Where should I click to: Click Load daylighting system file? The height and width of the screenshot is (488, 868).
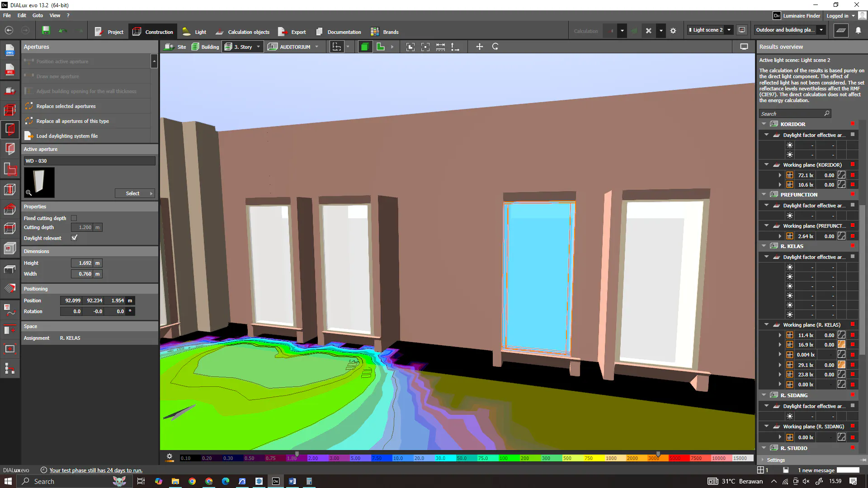(x=67, y=136)
